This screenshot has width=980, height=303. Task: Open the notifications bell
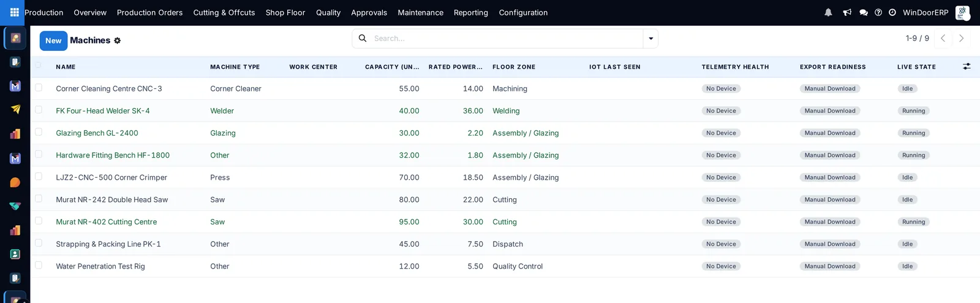(828, 12)
